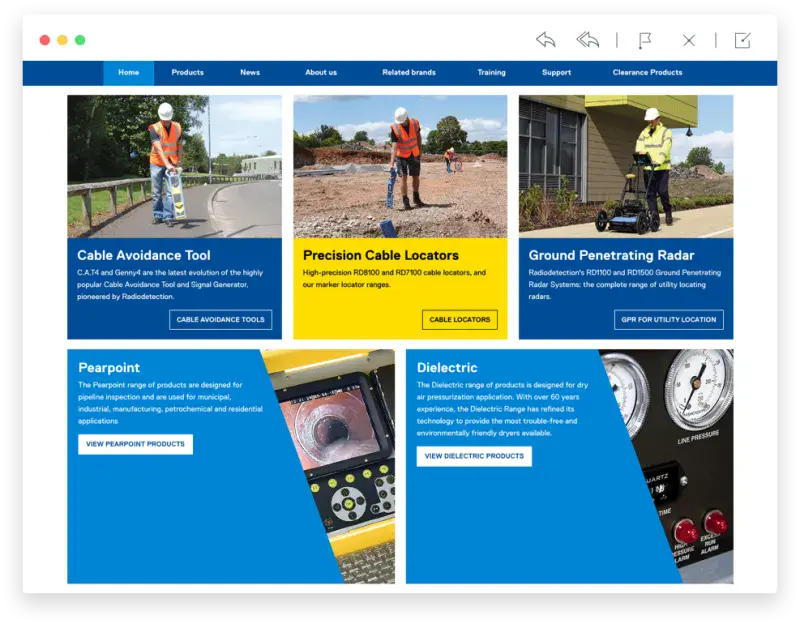Click the text starting "Radiodetection's RD1100 and RD1500"

coord(624,285)
